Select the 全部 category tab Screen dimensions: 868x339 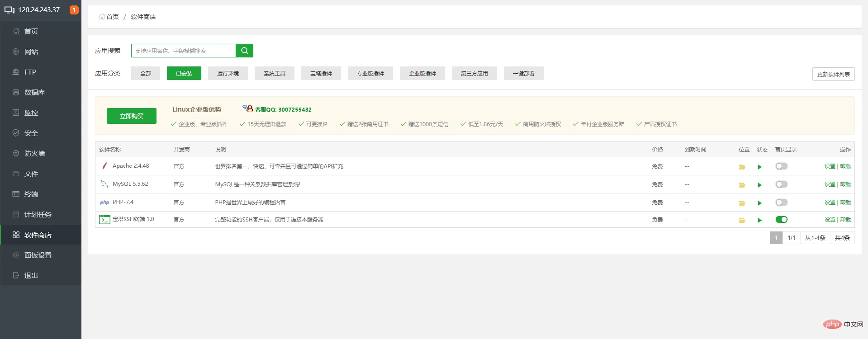tap(146, 73)
